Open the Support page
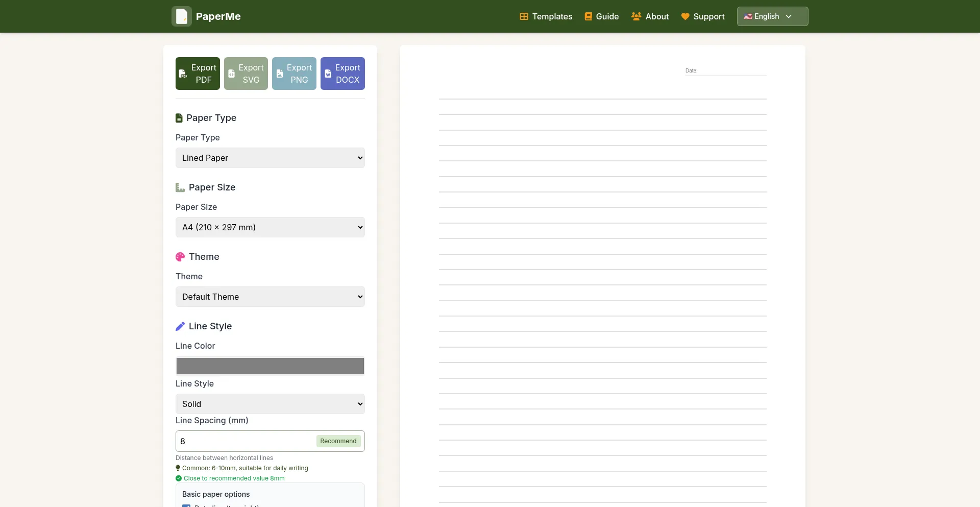Screen dimensions: 980x507 (x=703, y=16)
